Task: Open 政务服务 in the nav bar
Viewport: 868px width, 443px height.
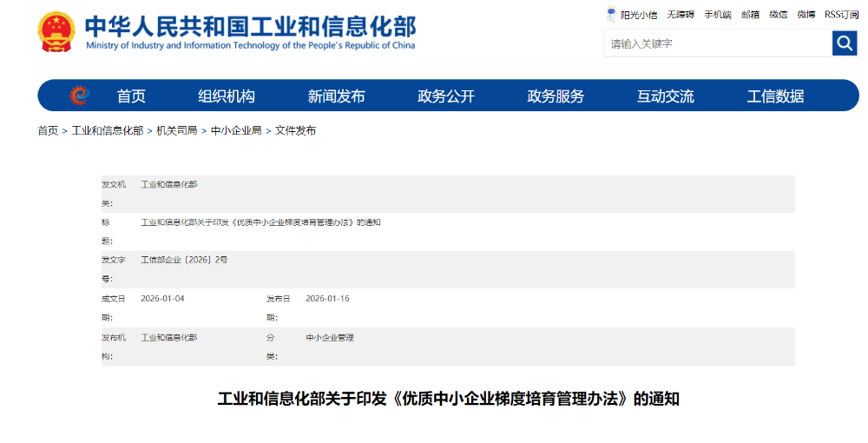Action: [556, 96]
